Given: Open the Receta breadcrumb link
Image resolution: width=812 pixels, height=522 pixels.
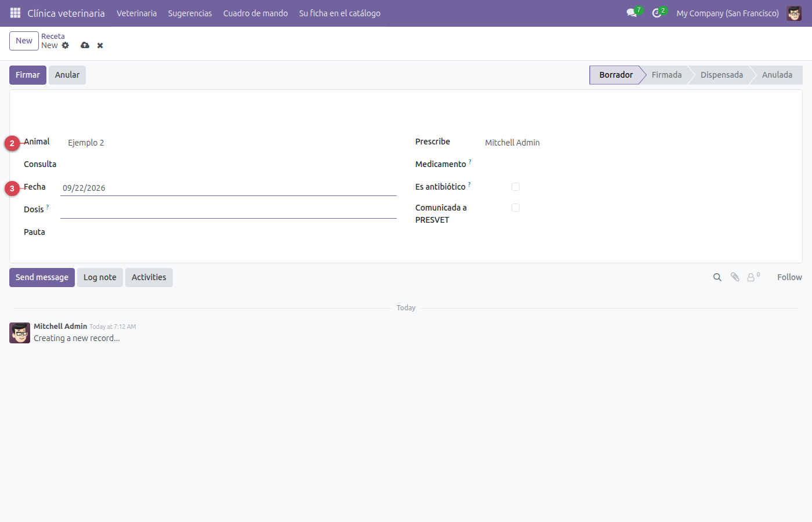Looking at the screenshot, I should (53, 36).
